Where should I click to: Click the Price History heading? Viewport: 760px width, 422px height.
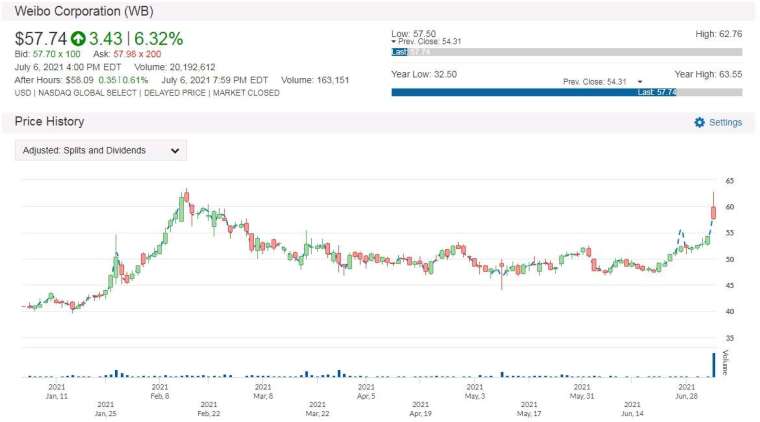49,122
